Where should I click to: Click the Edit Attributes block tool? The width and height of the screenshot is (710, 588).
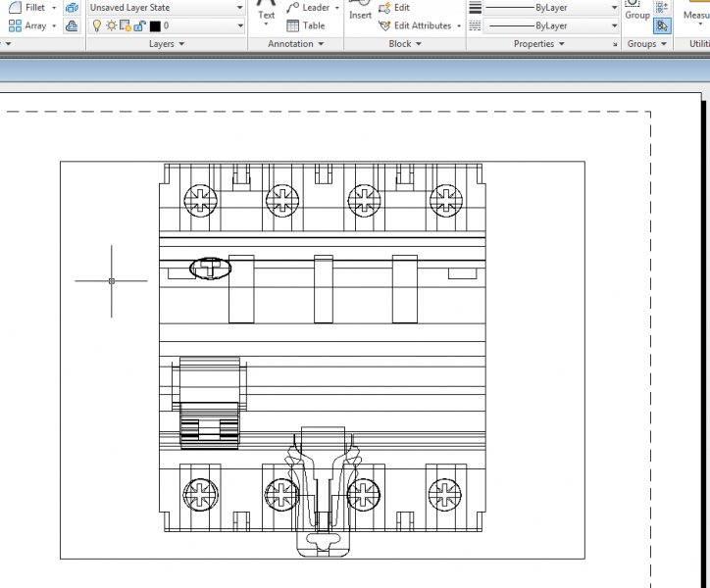[415, 25]
